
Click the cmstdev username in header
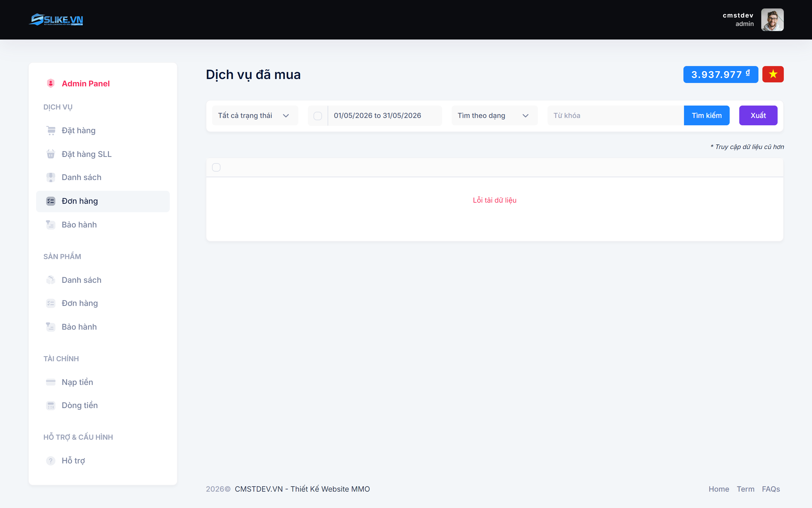pos(738,16)
